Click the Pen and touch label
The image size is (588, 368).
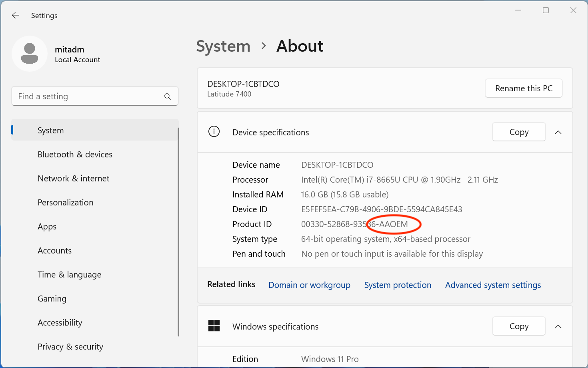tap(259, 254)
